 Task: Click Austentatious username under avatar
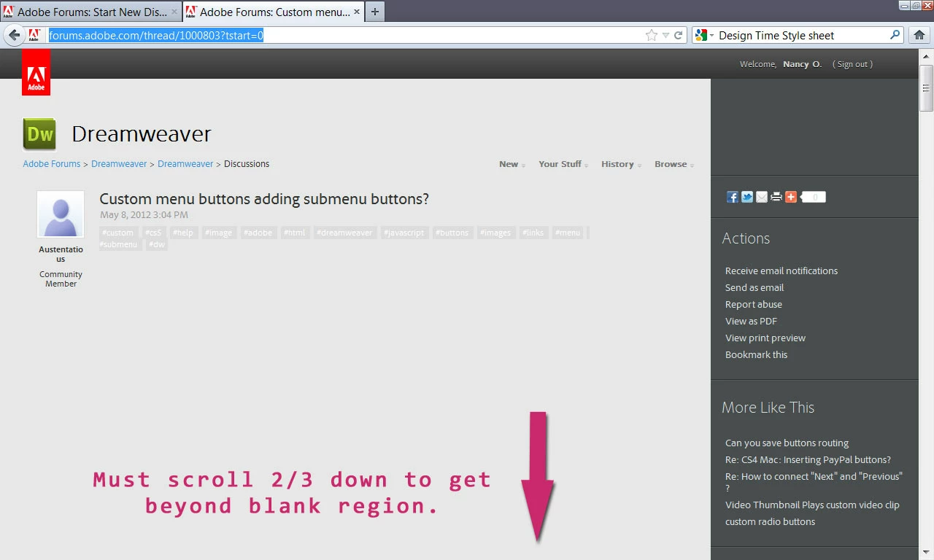(x=61, y=254)
